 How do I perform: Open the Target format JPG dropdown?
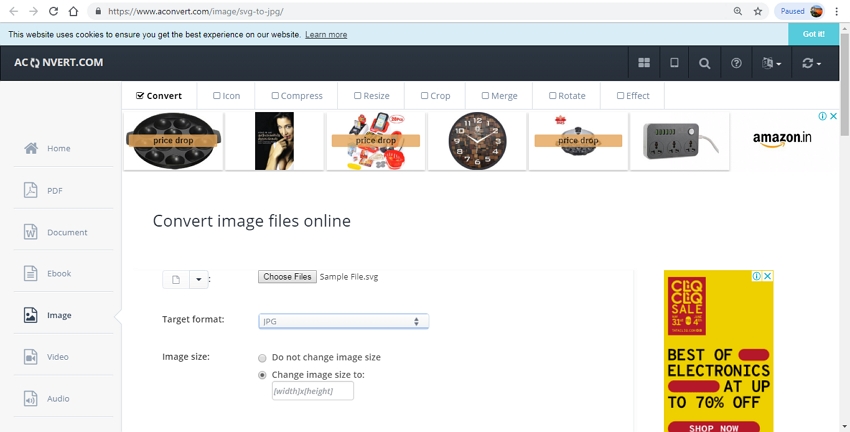(343, 321)
